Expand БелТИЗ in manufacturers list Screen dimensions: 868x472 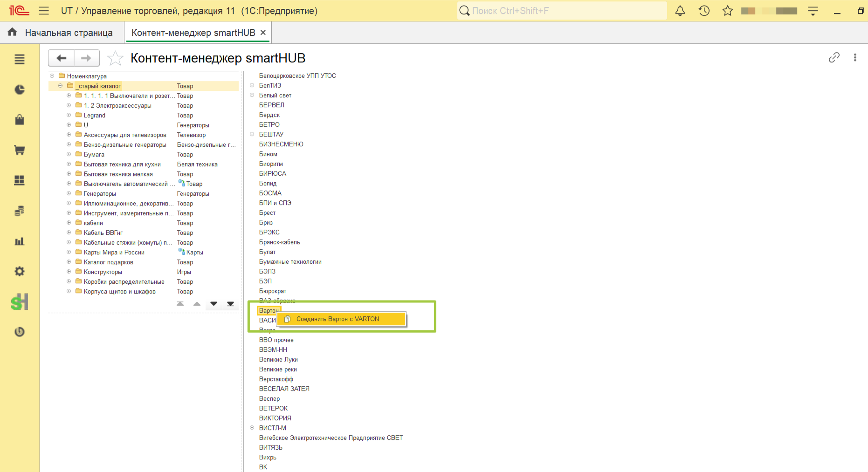[x=252, y=85]
